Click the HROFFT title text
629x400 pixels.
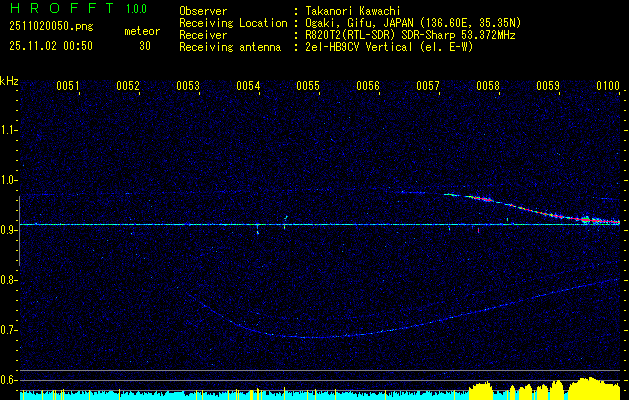[x=59, y=9]
